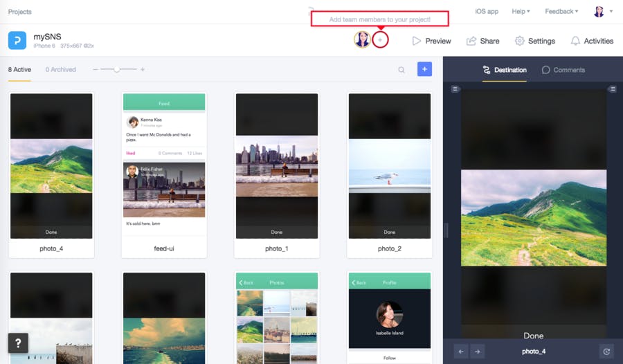Select the photo_1 screen thumbnail
This screenshot has width=623, height=364.
(277, 166)
